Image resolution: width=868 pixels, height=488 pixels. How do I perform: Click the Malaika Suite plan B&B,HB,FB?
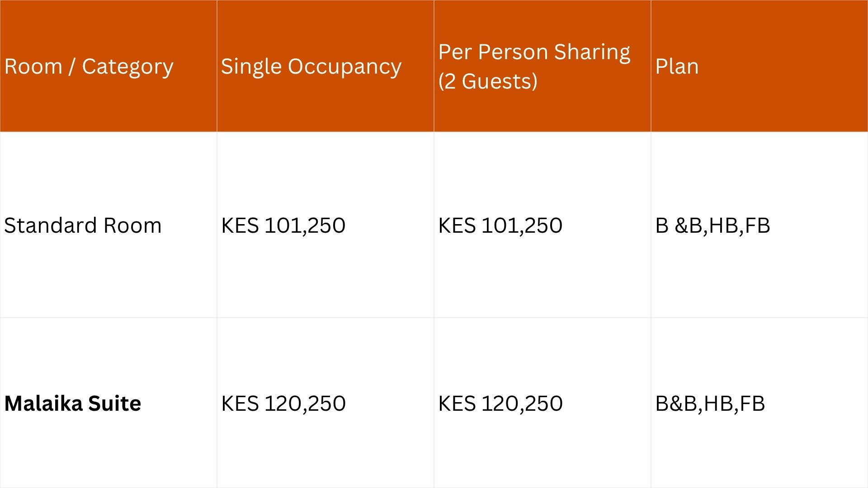pyautogui.click(x=710, y=404)
